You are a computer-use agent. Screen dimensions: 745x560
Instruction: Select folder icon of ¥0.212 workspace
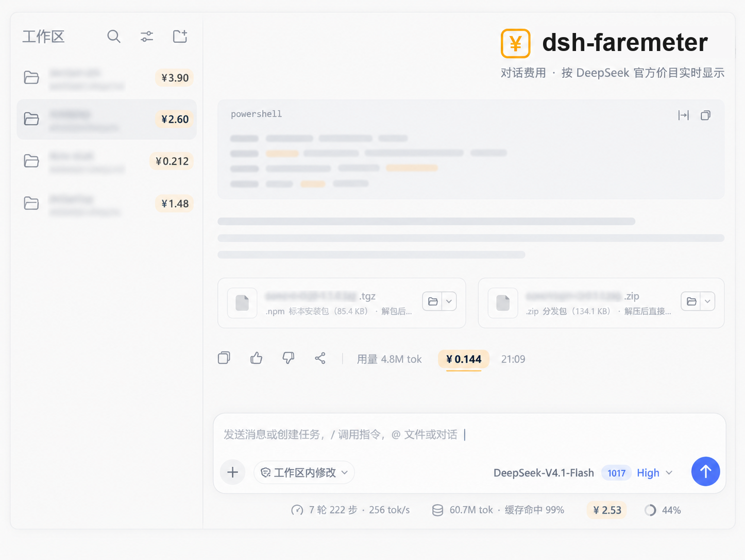[x=31, y=161]
